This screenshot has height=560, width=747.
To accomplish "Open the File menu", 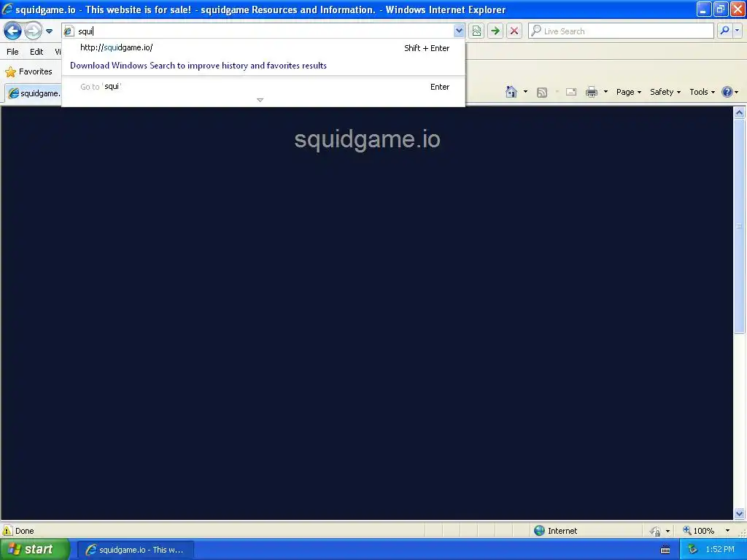I will point(13,52).
